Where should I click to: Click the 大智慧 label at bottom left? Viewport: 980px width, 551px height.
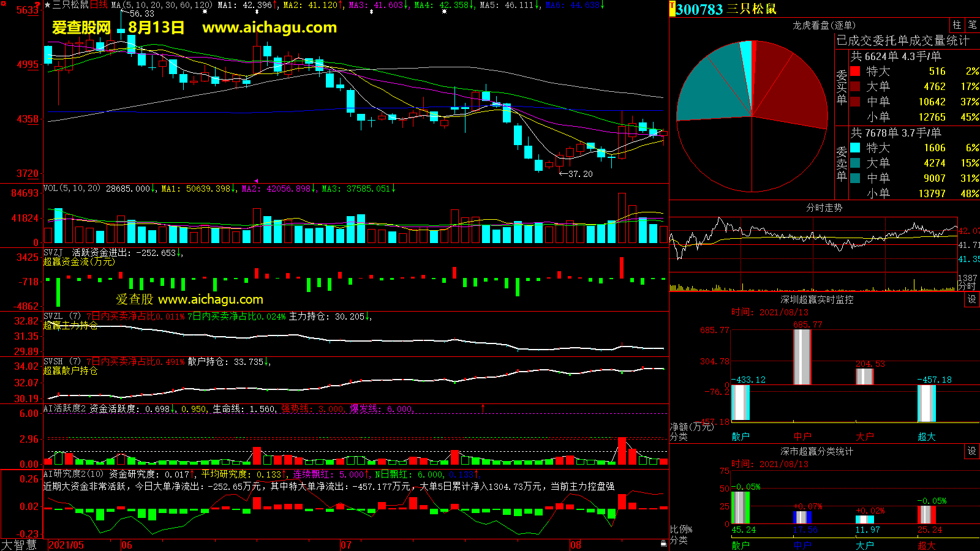pyautogui.click(x=19, y=544)
